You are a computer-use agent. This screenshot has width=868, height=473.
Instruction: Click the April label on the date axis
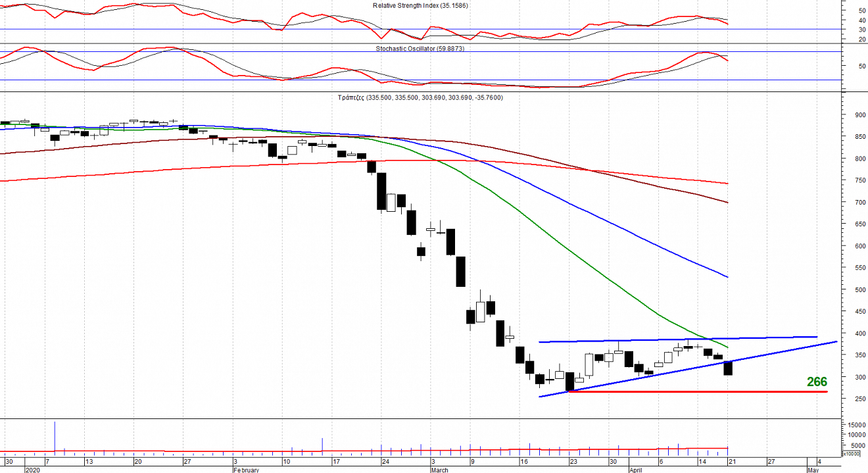[x=635, y=470]
